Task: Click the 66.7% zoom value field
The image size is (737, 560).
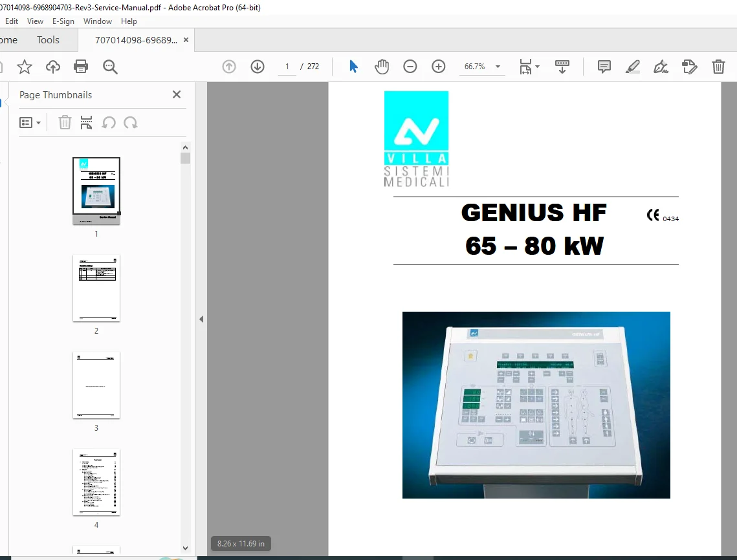Action: (x=475, y=67)
